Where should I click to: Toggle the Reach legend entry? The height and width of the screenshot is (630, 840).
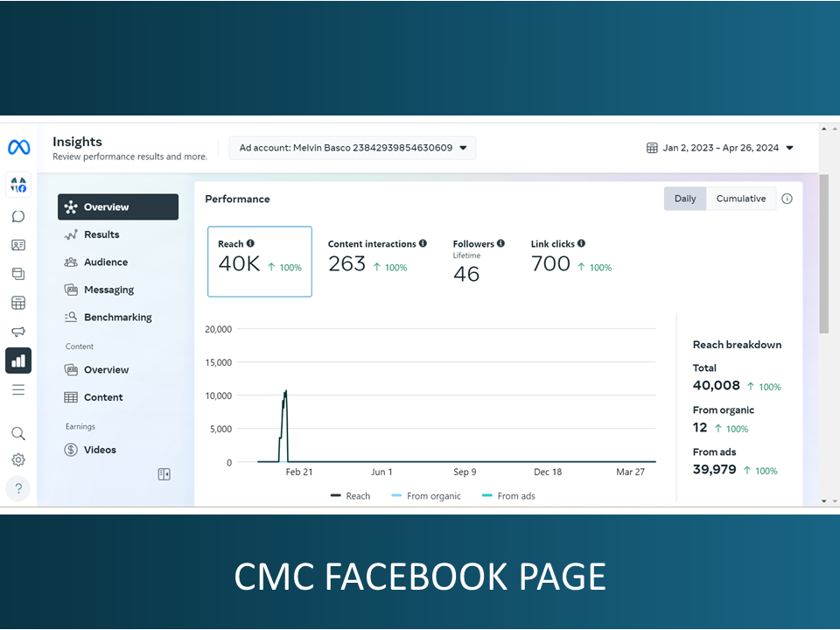point(350,496)
